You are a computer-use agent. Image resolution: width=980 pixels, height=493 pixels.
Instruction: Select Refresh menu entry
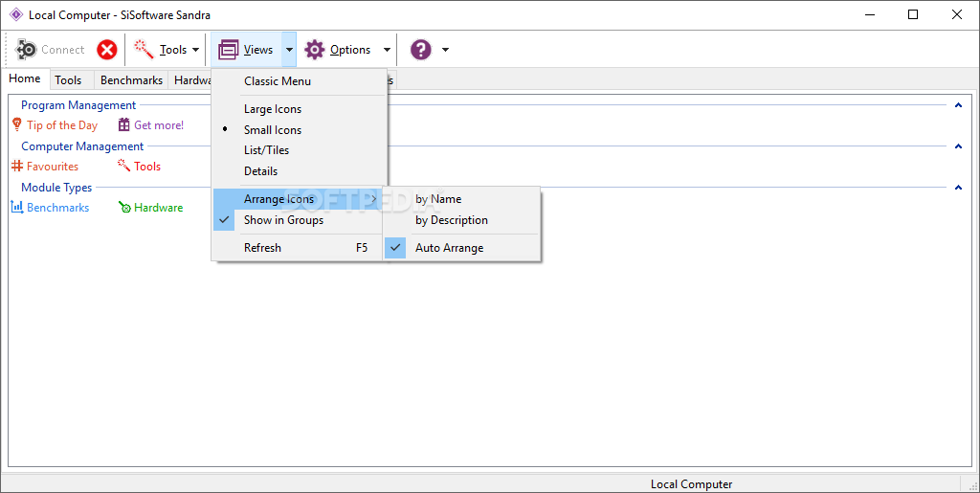(299, 247)
